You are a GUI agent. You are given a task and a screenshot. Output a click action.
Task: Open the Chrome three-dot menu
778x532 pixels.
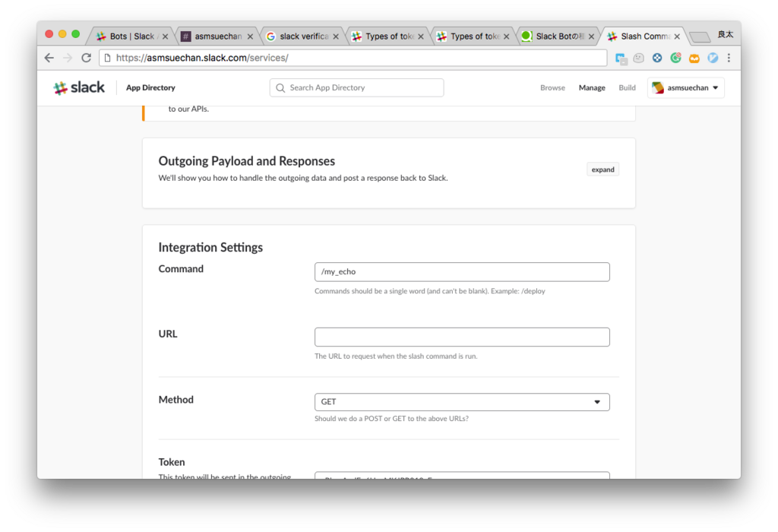tap(729, 58)
